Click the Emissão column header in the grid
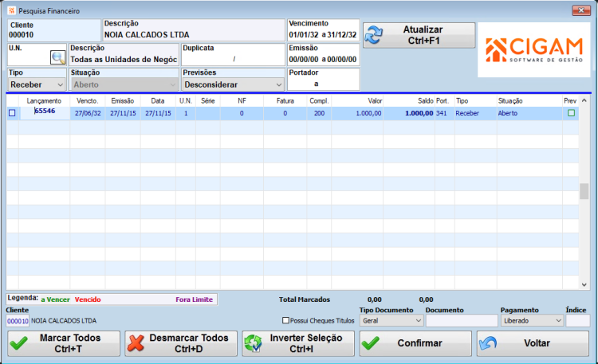 123,101
